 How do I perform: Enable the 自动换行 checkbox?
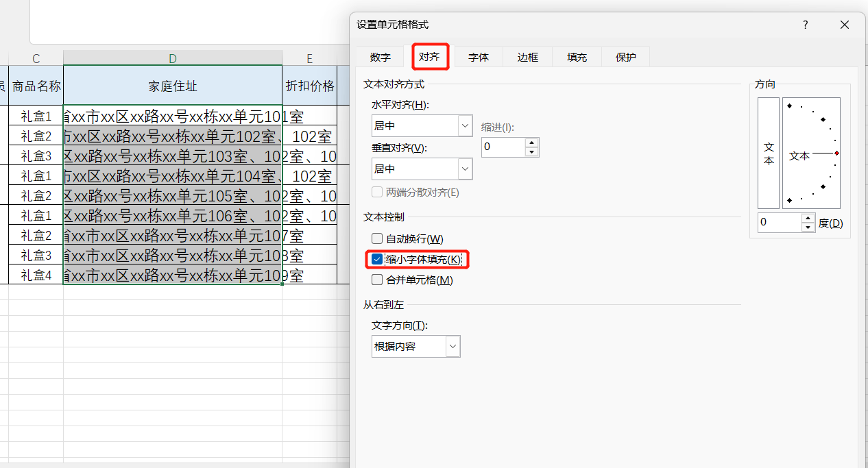(x=377, y=239)
